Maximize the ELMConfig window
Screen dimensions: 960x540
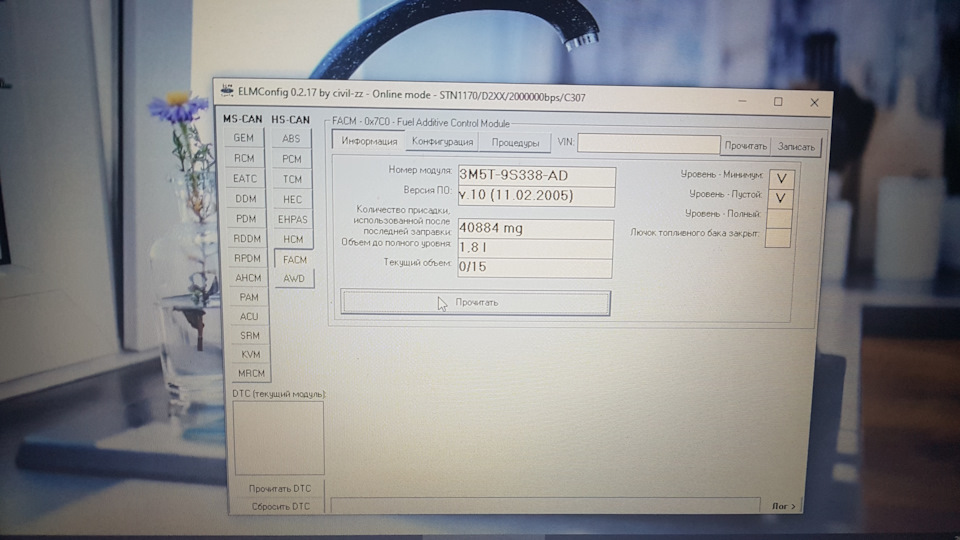[778, 102]
